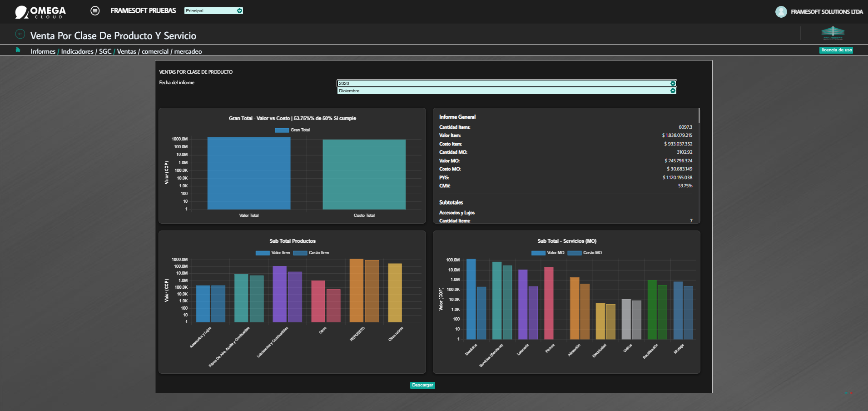Expand the Principal branch dropdown
This screenshot has width=868, height=411.
tap(213, 10)
